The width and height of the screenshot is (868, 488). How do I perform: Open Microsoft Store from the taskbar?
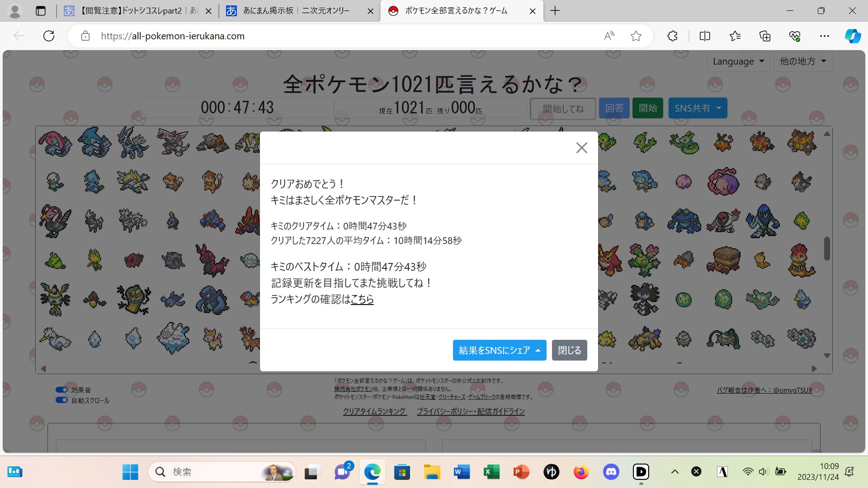(x=401, y=472)
